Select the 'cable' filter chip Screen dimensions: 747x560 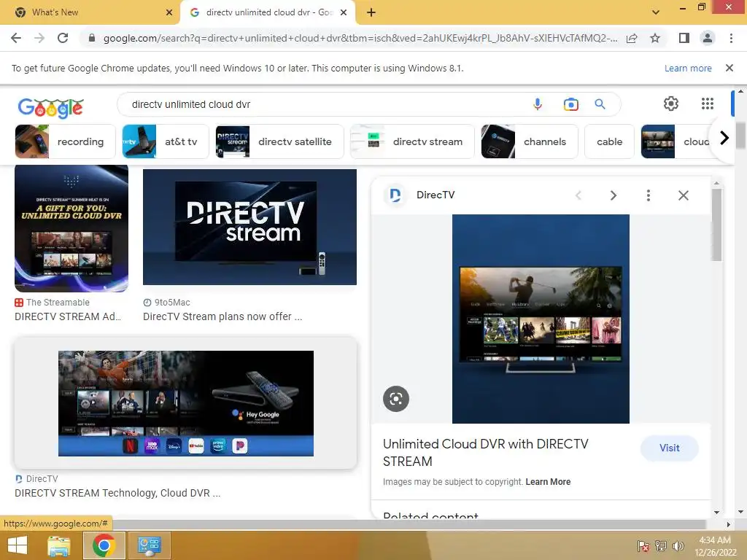(x=609, y=141)
